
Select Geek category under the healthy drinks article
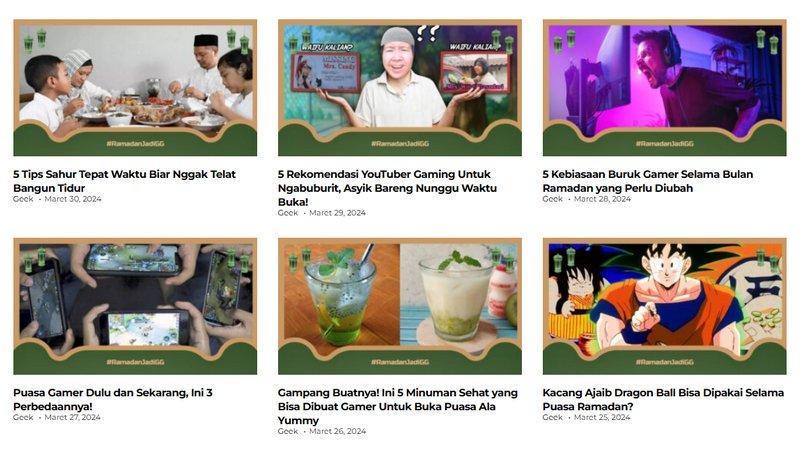[x=288, y=431]
